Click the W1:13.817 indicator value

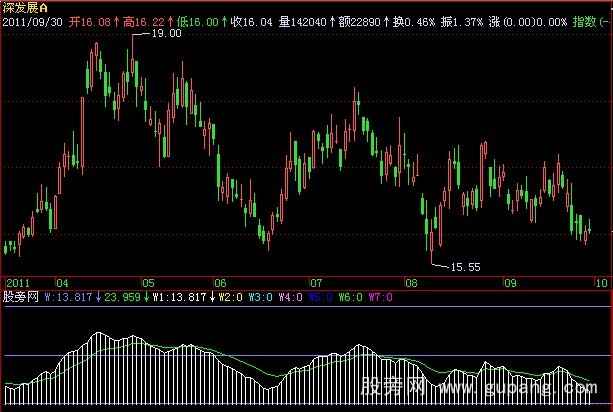coord(178,296)
